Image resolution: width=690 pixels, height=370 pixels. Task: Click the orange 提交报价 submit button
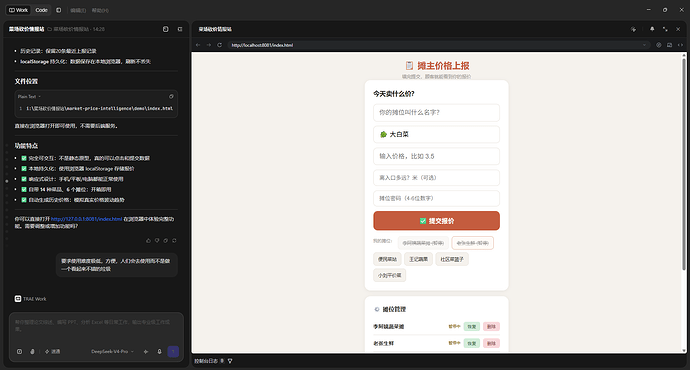[x=436, y=220]
